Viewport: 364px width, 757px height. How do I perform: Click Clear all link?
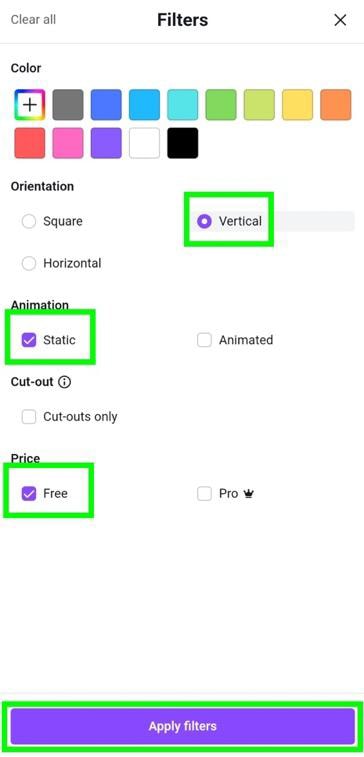tap(33, 20)
